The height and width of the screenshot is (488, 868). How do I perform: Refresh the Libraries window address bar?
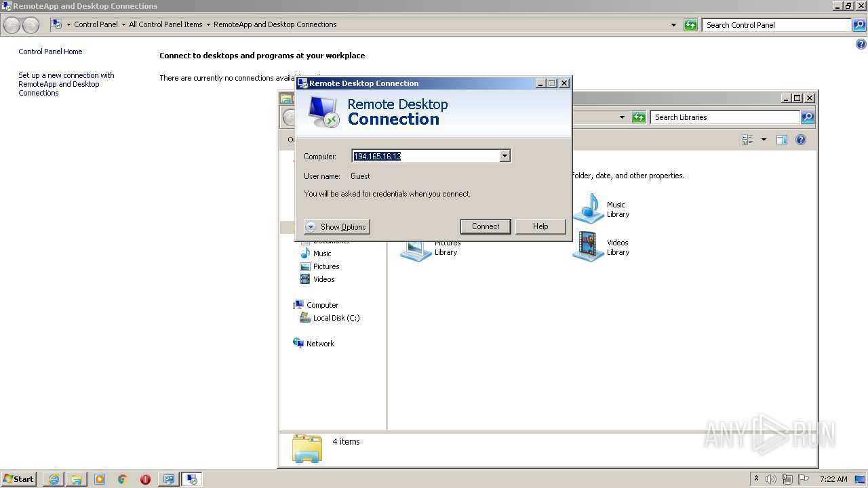coord(639,117)
